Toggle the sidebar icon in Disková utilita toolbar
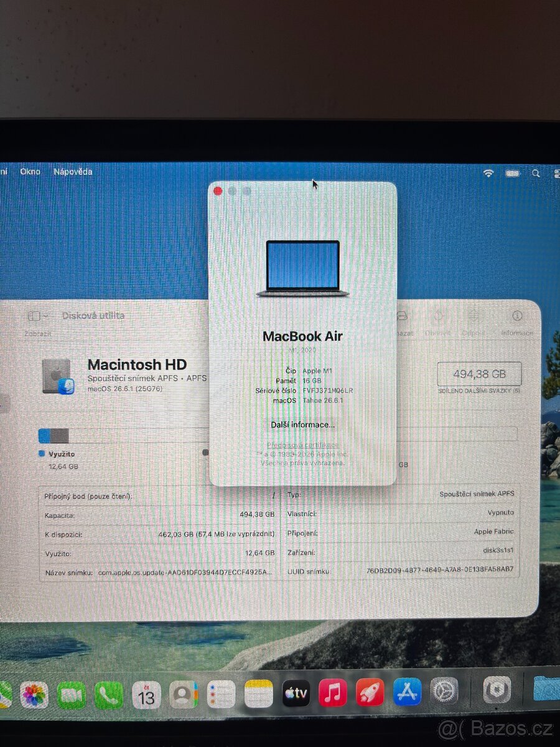 (34, 316)
